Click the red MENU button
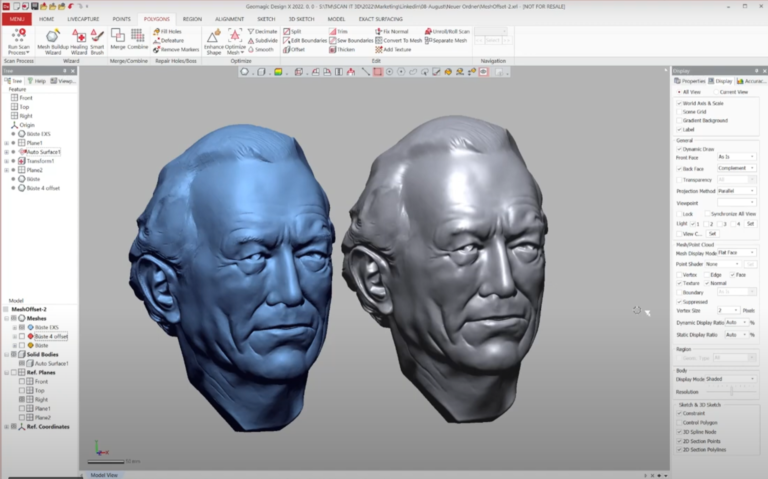Screen dimensions: 768x479 (x=17, y=19)
